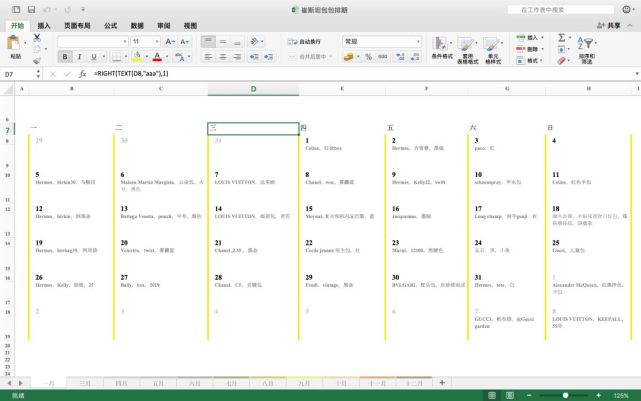This screenshot has height=401, width=641.
Task: Click the Decrease indent icon
Action: point(254,57)
